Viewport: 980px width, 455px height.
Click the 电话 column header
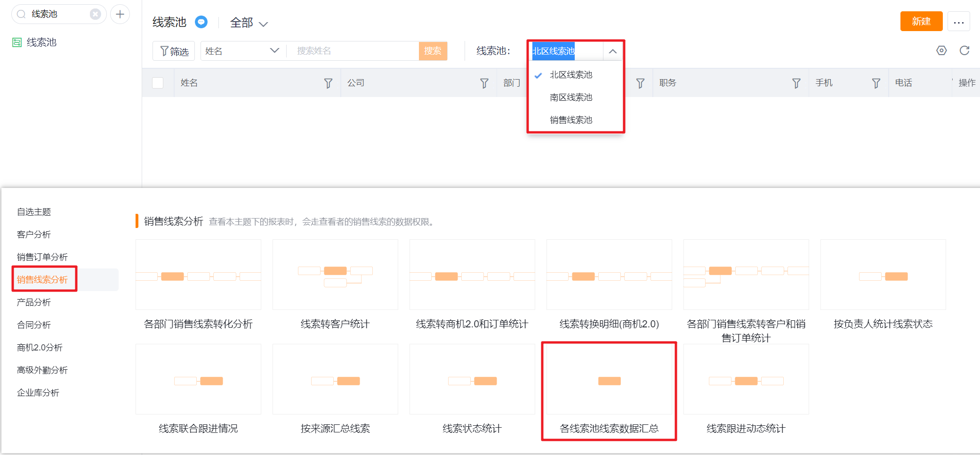(904, 83)
